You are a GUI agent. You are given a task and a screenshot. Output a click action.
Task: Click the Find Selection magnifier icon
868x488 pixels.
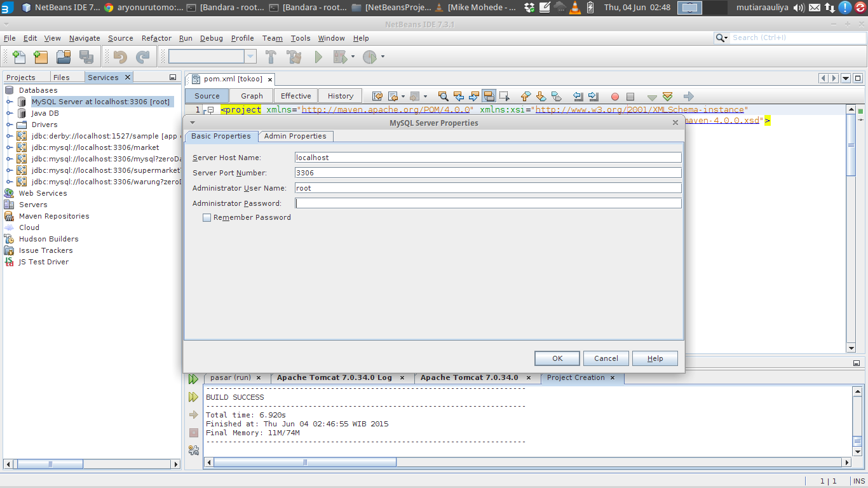[444, 96]
